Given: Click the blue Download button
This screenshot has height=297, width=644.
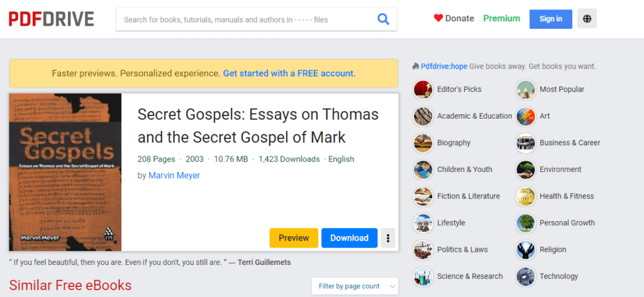Looking at the screenshot, I should coord(350,238).
